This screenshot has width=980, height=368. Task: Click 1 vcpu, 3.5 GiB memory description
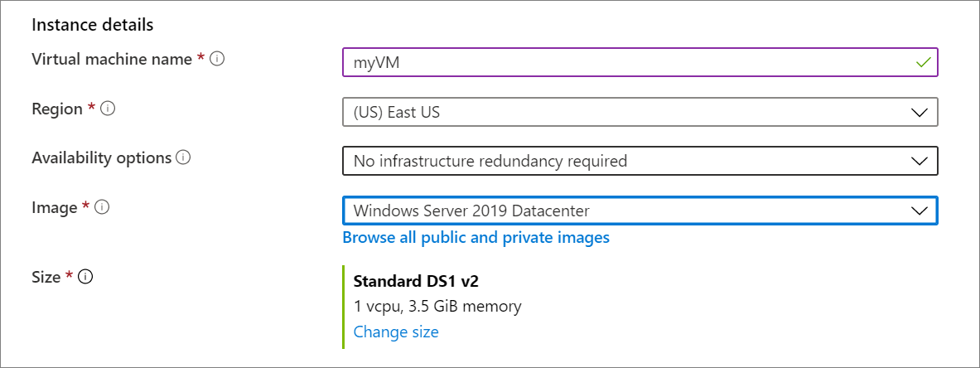click(x=437, y=307)
